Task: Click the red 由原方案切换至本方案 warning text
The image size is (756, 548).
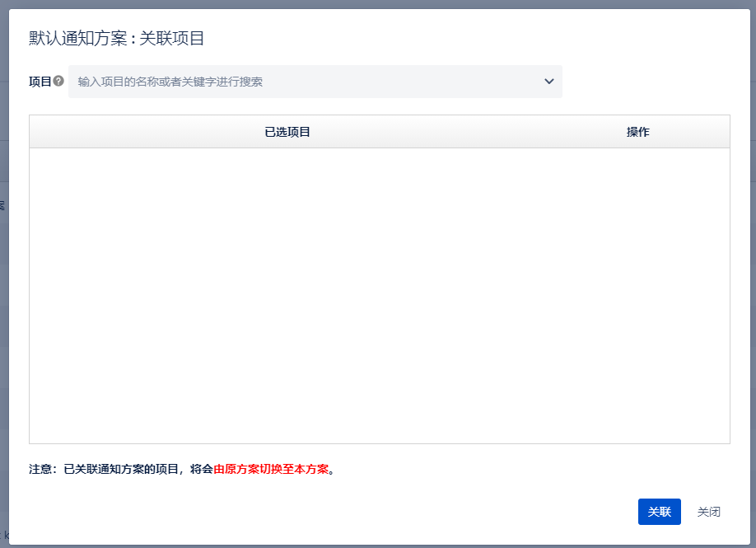Action: [x=271, y=470]
